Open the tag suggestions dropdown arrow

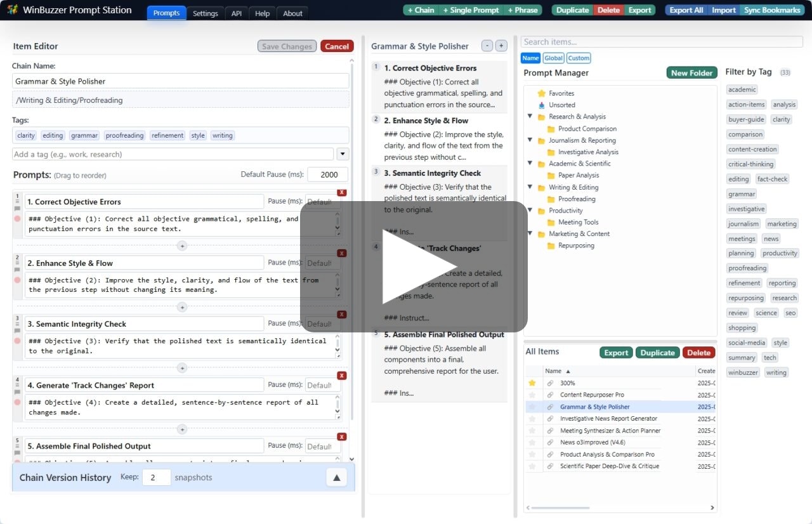[x=343, y=154]
